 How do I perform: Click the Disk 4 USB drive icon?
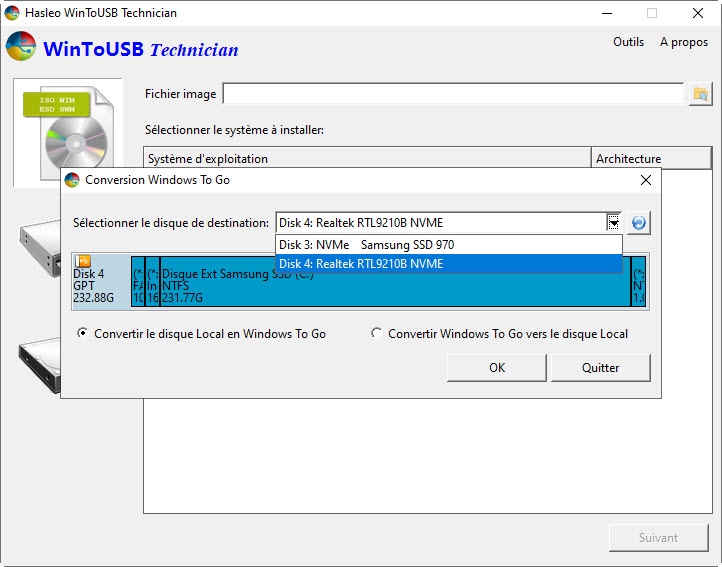[x=83, y=261]
